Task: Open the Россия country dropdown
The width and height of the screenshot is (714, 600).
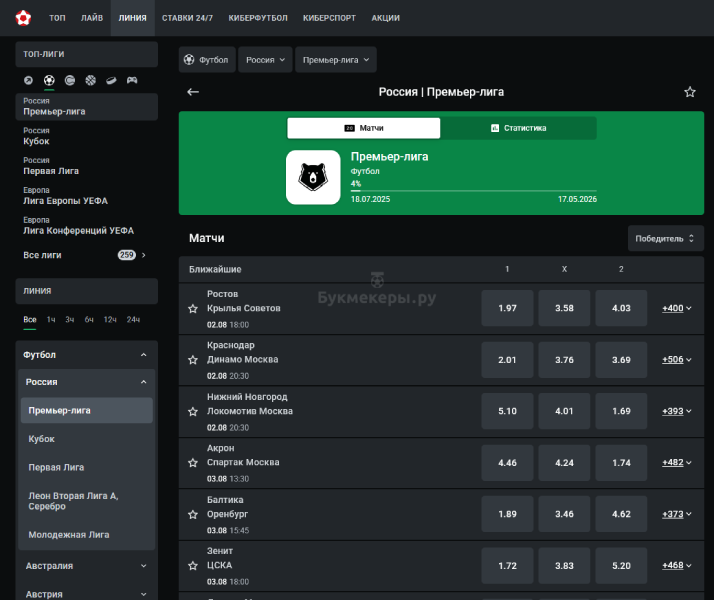Action: point(265,60)
